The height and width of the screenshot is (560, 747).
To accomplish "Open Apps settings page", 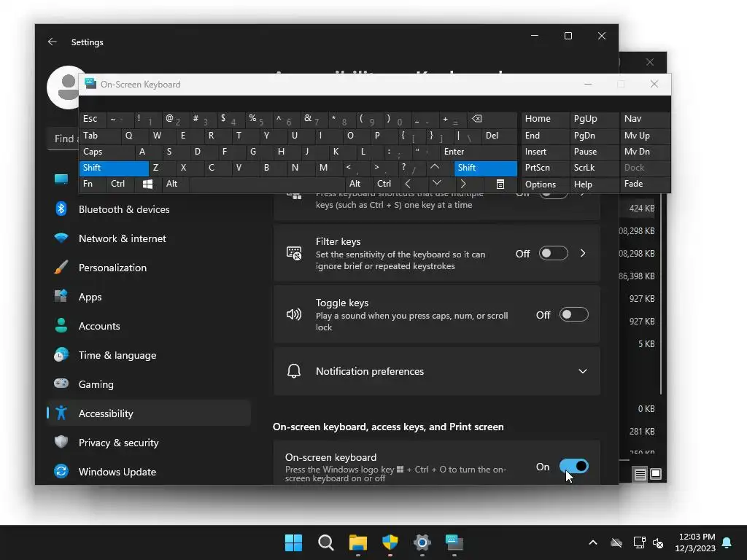I will click(x=149, y=297).
